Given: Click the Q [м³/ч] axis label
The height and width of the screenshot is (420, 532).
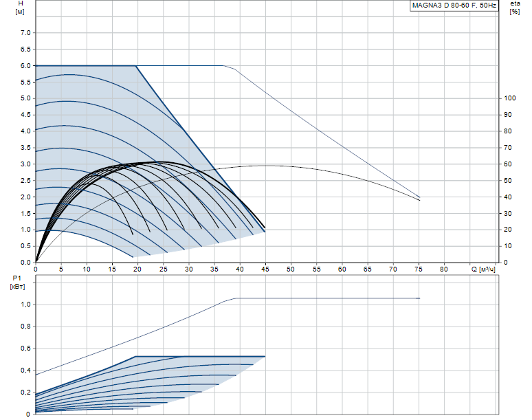Looking at the screenshot, I should pos(483,269).
